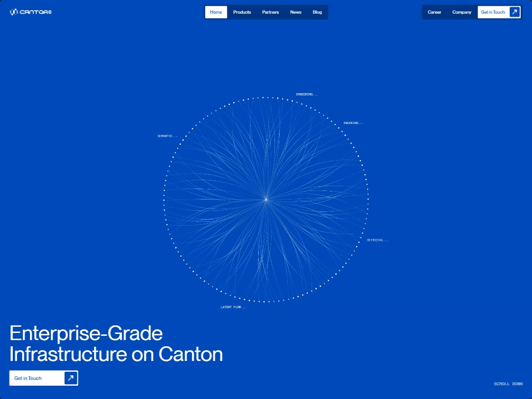Open the Career page
The height and width of the screenshot is (399, 532).
click(x=434, y=12)
